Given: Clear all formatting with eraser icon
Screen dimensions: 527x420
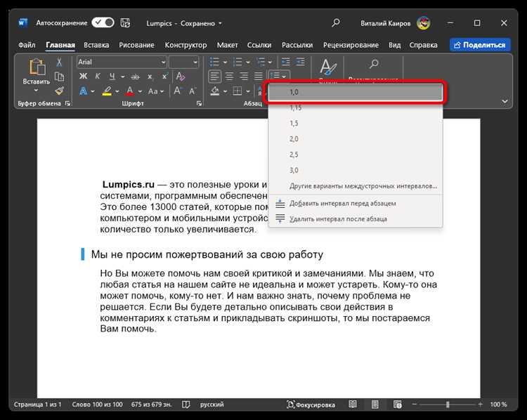Looking at the screenshot, I should coord(180,77).
